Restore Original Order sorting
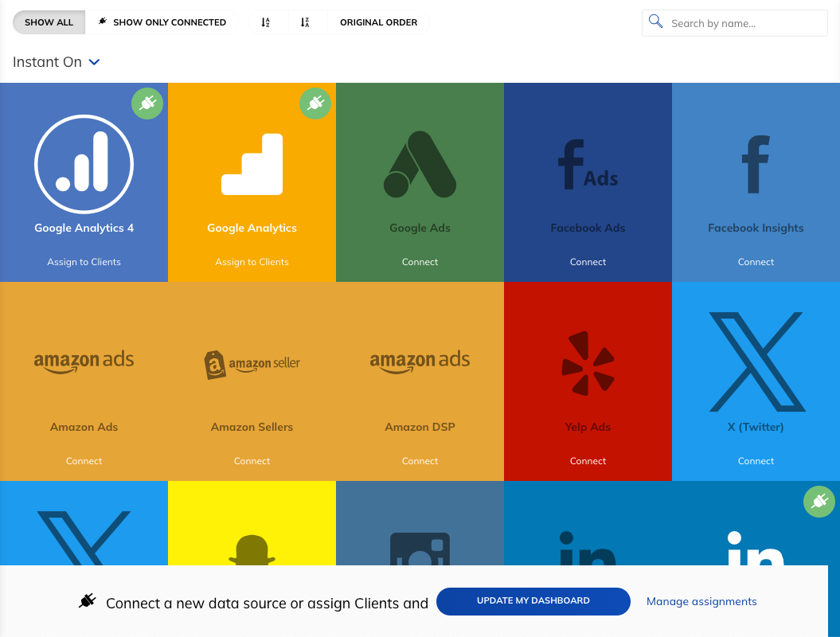 [x=378, y=22]
